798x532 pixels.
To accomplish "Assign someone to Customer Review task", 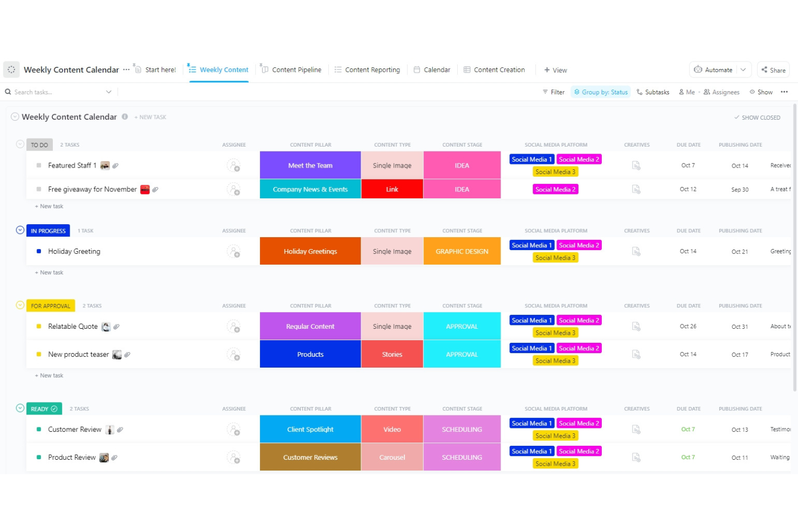I will click(x=233, y=430).
